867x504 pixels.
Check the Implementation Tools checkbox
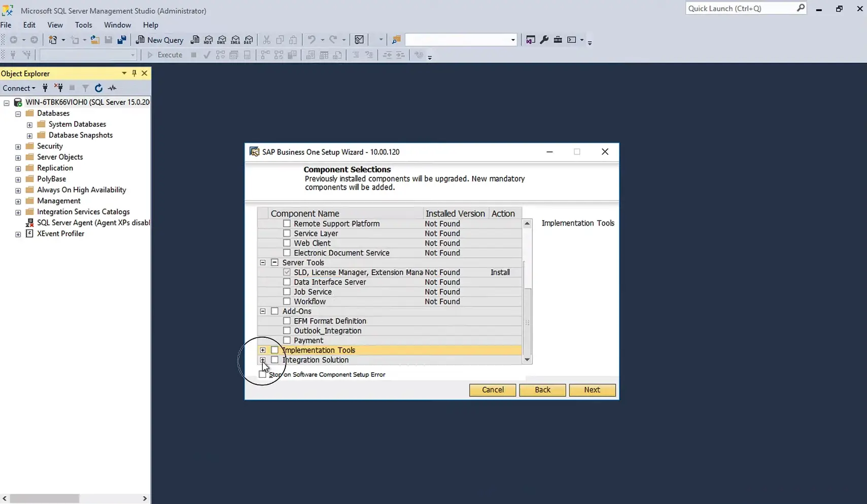pos(274,350)
